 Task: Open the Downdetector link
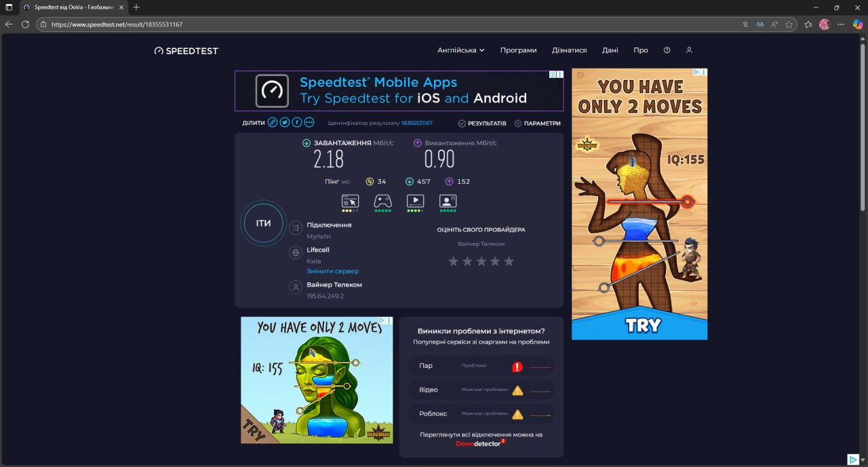(x=480, y=443)
